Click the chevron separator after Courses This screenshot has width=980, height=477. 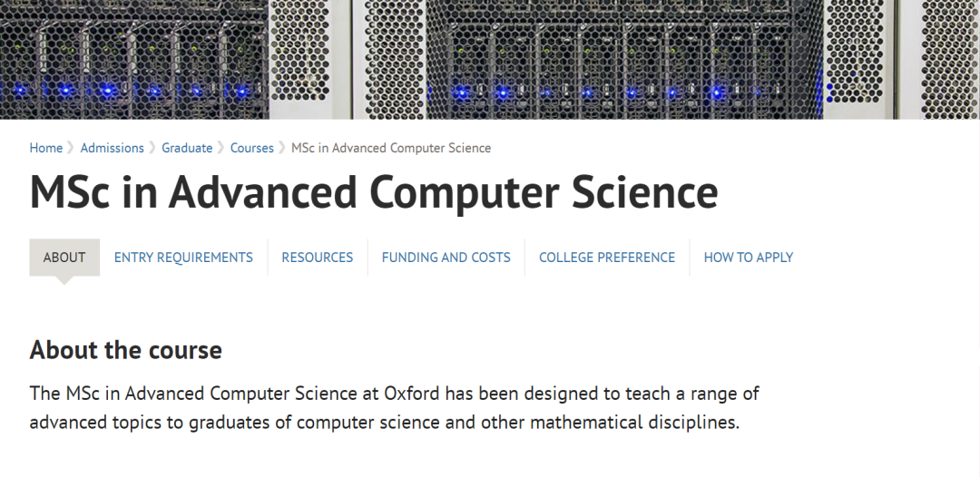(x=282, y=148)
